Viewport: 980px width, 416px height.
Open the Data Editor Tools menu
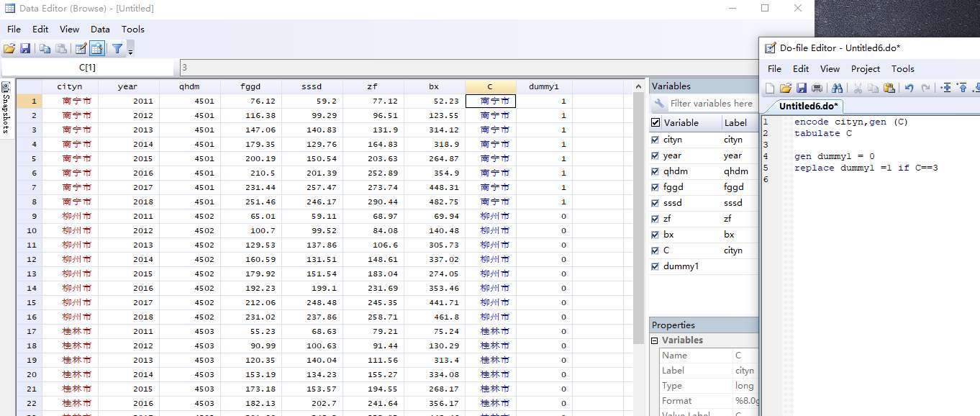133,30
